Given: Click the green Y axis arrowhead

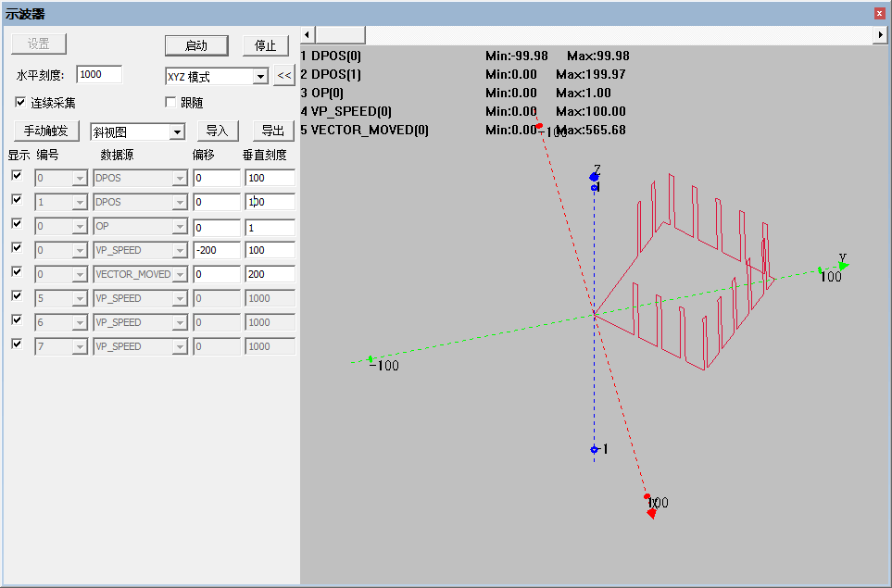Looking at the screenshot, I should (844, 265).
